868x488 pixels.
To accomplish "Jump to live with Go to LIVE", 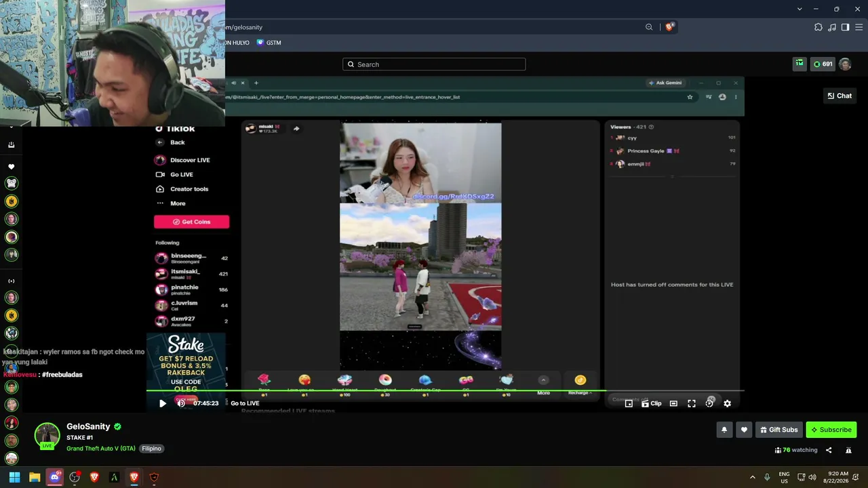I will pos(245,403).
